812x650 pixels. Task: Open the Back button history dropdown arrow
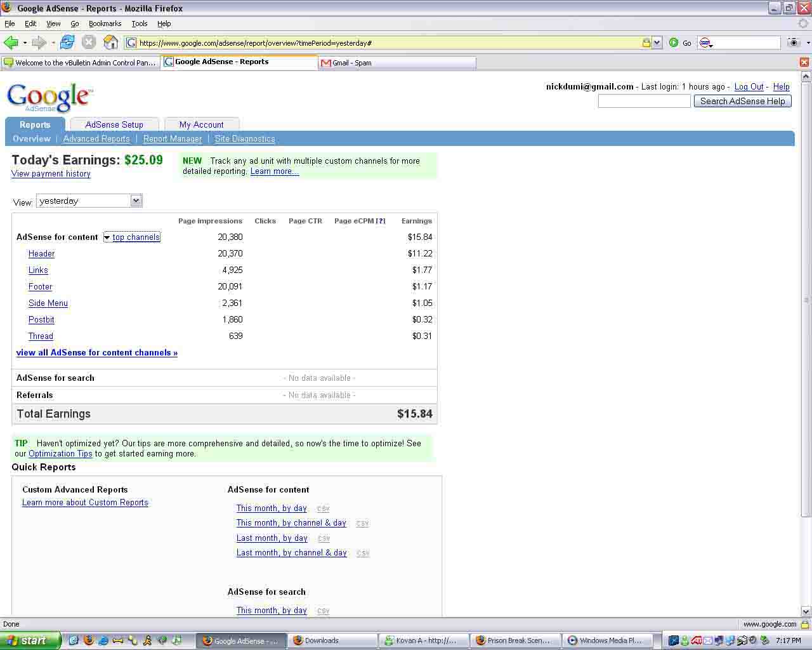[25, 43]
